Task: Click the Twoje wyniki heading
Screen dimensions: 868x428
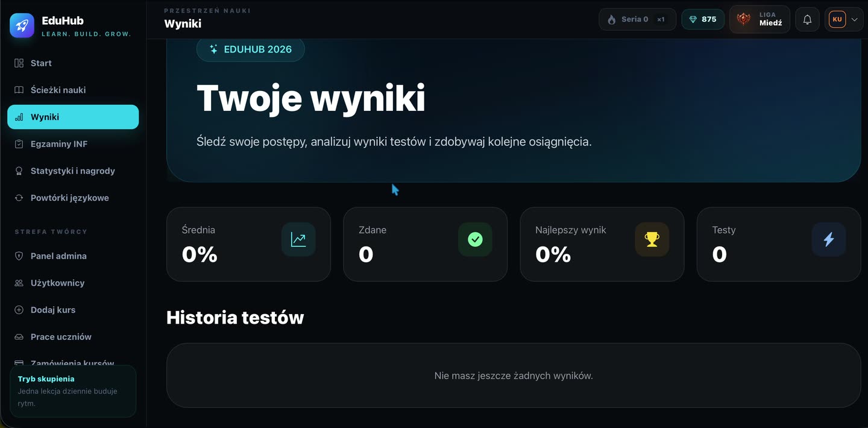Action: [311, 98]
